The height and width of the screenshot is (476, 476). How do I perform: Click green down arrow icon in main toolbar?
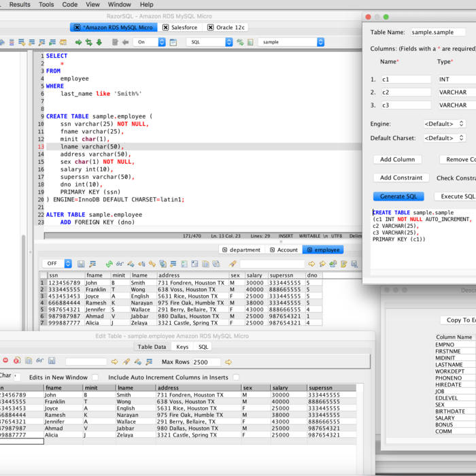(x=99, y=42)
